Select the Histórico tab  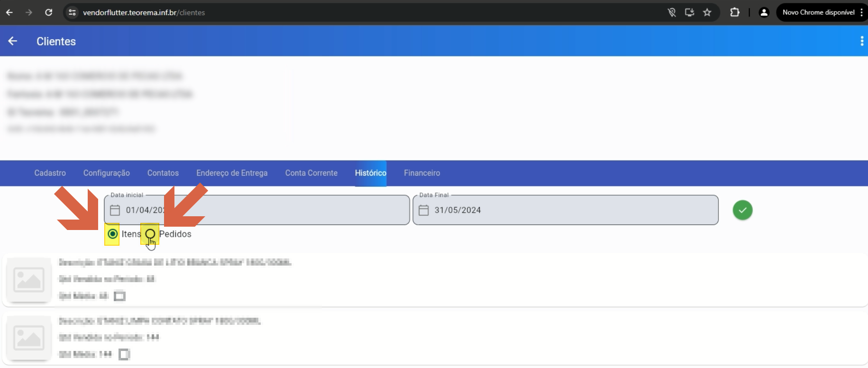tap(371, 173)
